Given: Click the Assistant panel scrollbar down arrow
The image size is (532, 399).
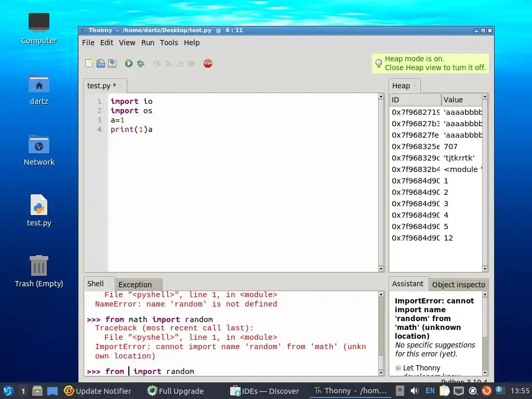Looking at the screenshot, I should pyautogui.click(x=485, y=373).
